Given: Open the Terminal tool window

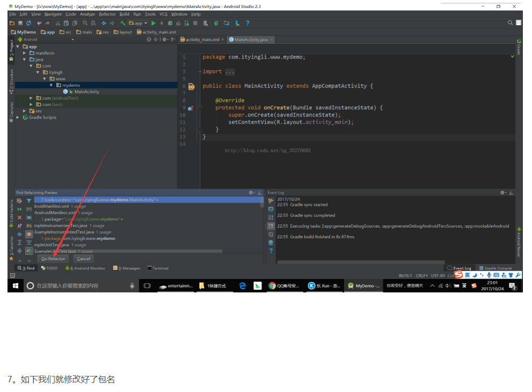Looking at the screenshot, I should coord(158,268).
